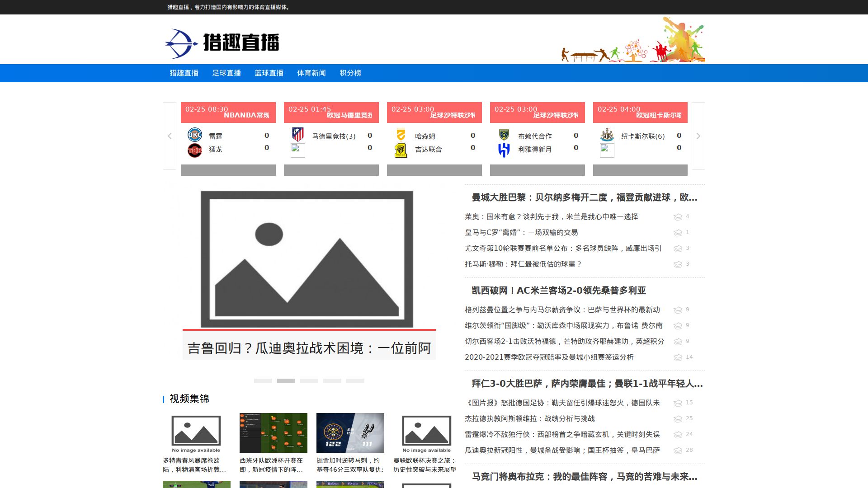
Task: Select the first slider indicator dot
Action: point(263,381)
